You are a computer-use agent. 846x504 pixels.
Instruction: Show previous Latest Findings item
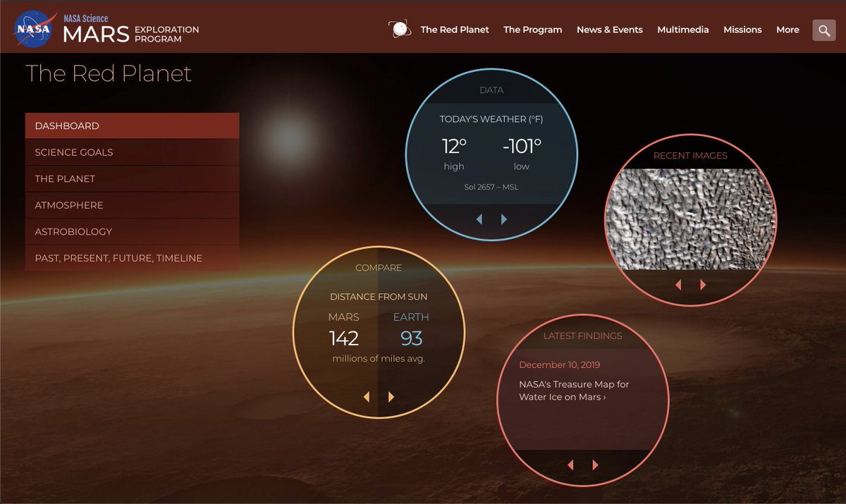click(570, 465)
